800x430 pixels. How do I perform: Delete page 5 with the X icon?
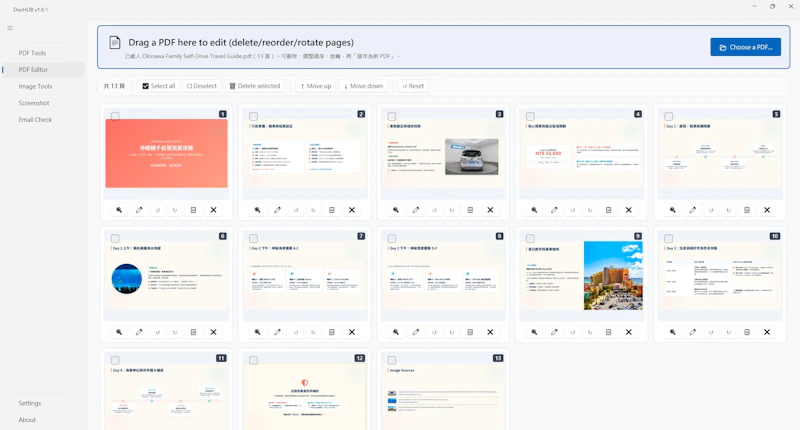click(x=767, y=210)
